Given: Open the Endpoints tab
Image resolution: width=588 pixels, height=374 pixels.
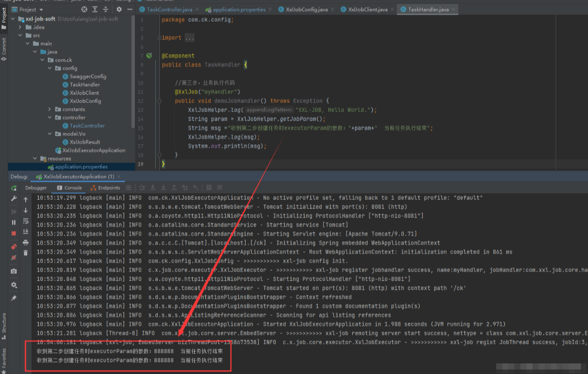Looking at the screenshot, I should [109, 188].
